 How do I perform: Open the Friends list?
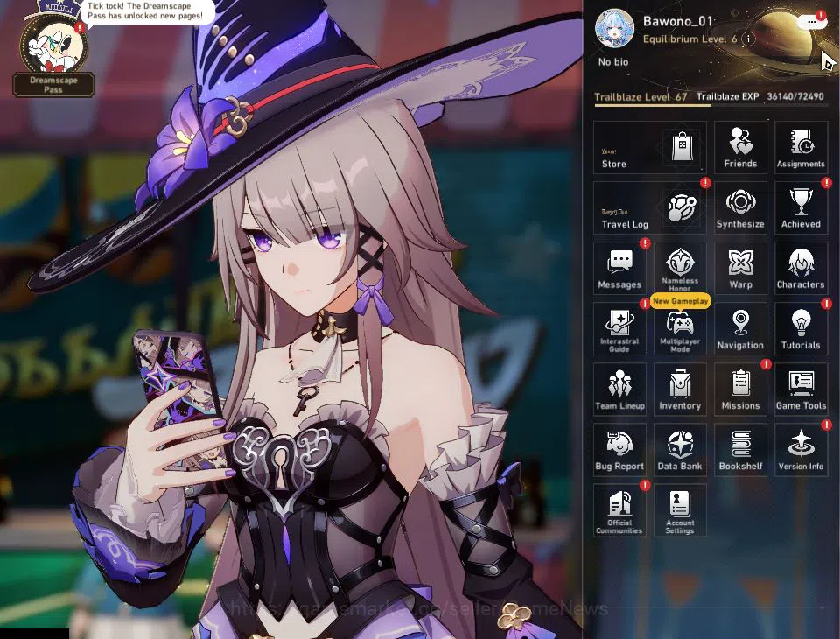tap(740, 147)
